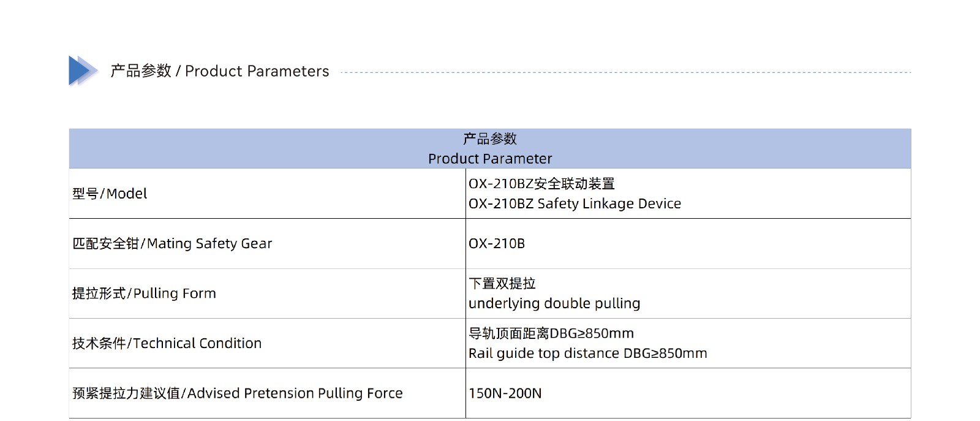
Task: Select the OX-210BZ安全联动装置 text
Action: 541,184
